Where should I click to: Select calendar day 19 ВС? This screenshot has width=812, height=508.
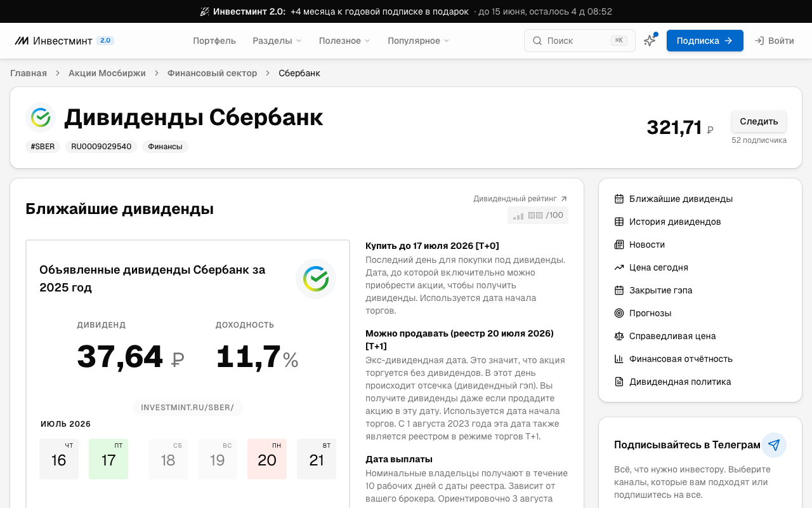pyautogui.click(x=218, y=459)
